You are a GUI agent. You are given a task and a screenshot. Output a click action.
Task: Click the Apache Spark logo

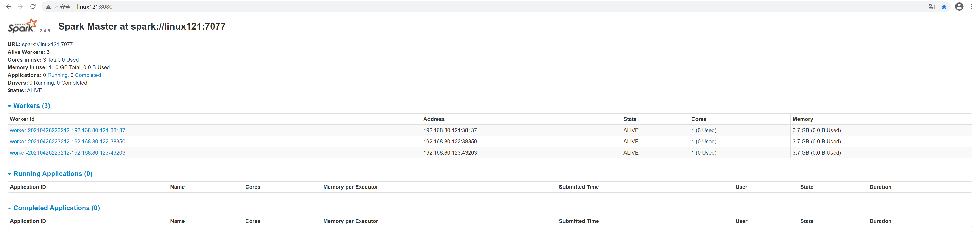[22, 26]
